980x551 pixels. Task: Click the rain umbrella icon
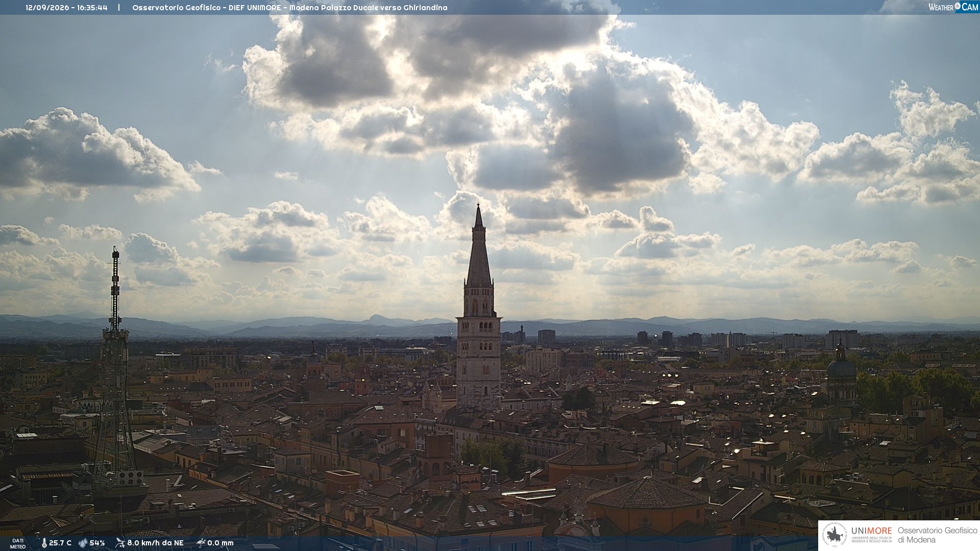coord(201,543)
